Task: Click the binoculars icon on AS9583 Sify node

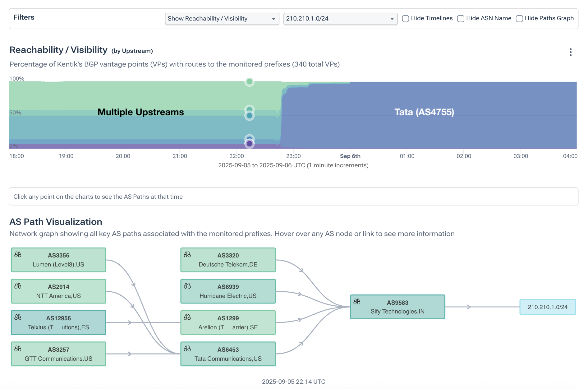Action: [x=357, y=301]
